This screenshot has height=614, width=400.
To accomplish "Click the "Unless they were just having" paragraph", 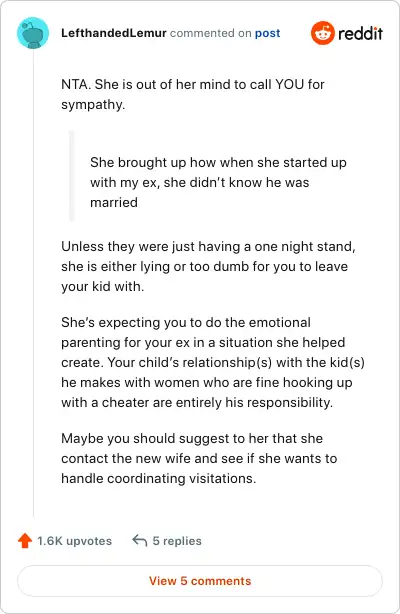I will coord(208,266).
